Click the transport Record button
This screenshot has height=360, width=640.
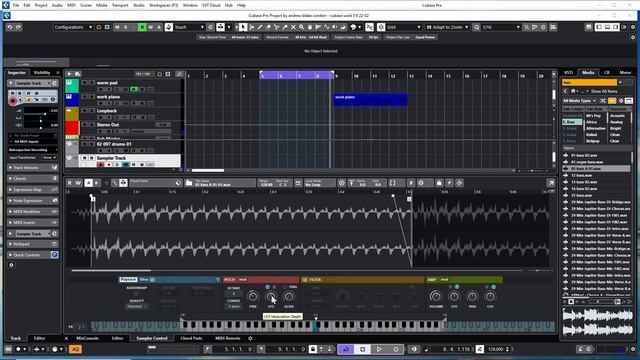coord(395,349)
